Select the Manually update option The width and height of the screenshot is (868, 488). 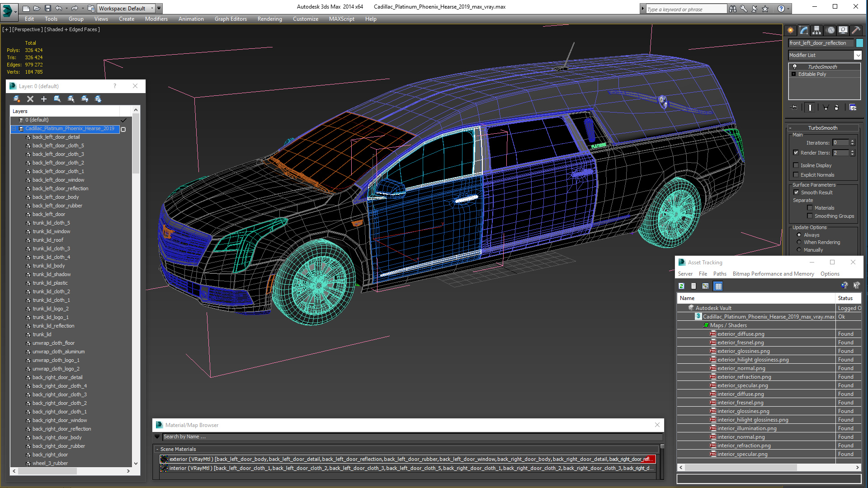point(799,250)
